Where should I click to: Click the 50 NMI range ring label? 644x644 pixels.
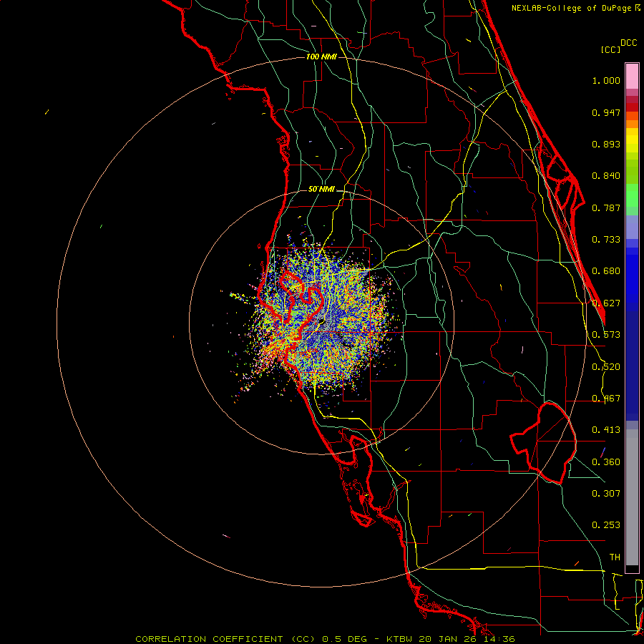321,190
